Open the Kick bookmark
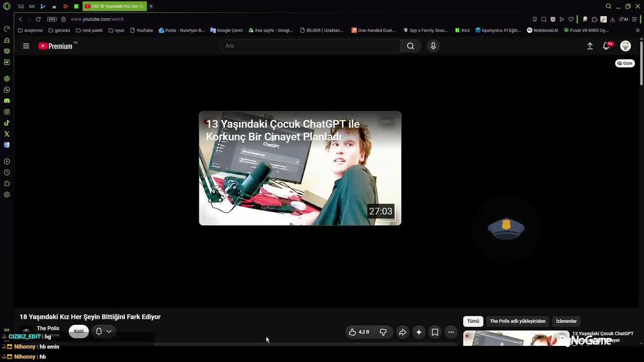This screenshot has height=362, width=644. pyautogui.click(x=462, y=30)
